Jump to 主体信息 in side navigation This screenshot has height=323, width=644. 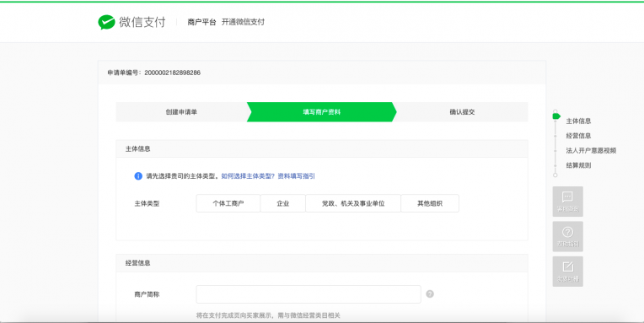578,121
